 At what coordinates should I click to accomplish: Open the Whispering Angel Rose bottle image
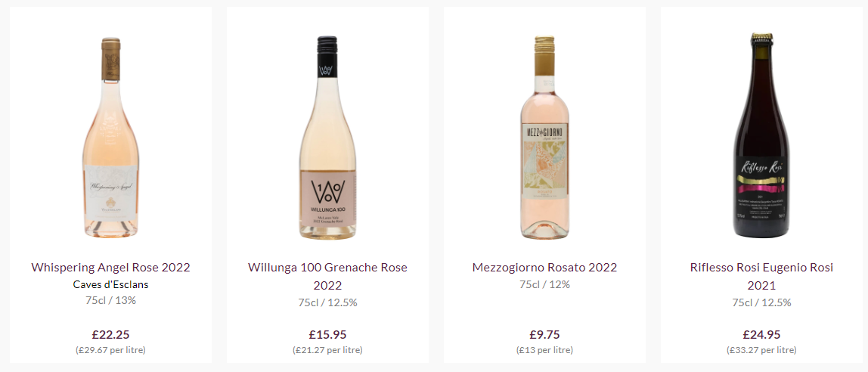coord(110,138)
